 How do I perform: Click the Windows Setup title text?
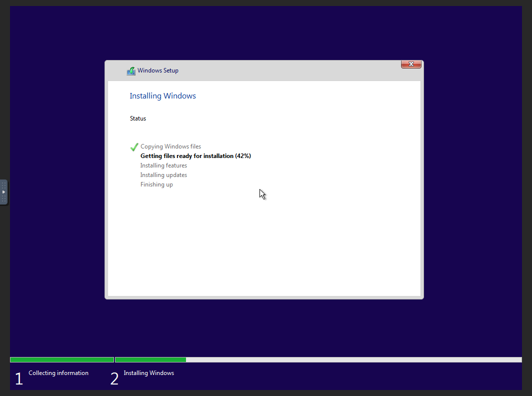click(x=158, y=70)
